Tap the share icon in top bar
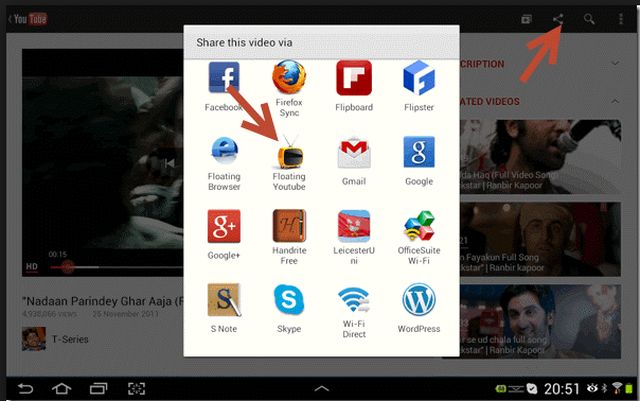This screenshot has width=640, height=401. coord(558,19)
